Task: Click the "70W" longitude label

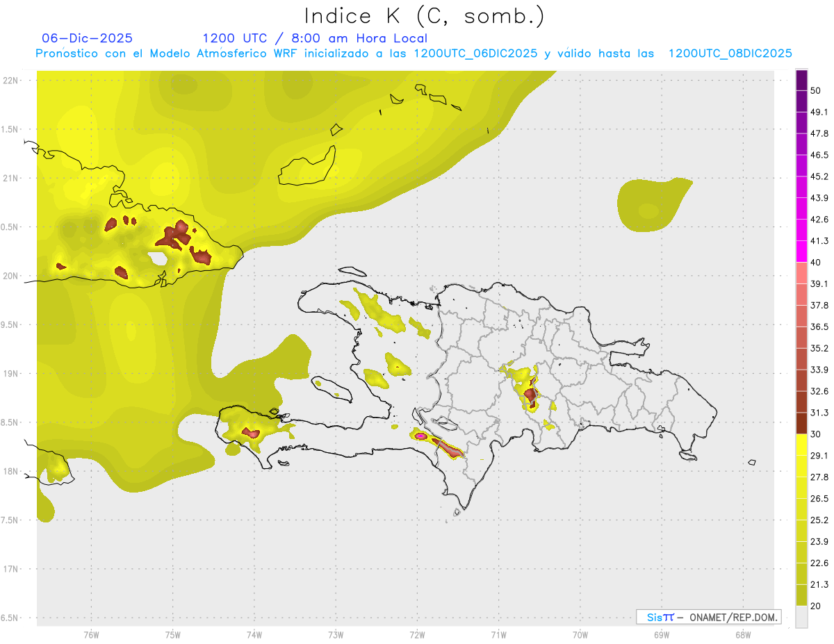Action: [x=580, y=634]
